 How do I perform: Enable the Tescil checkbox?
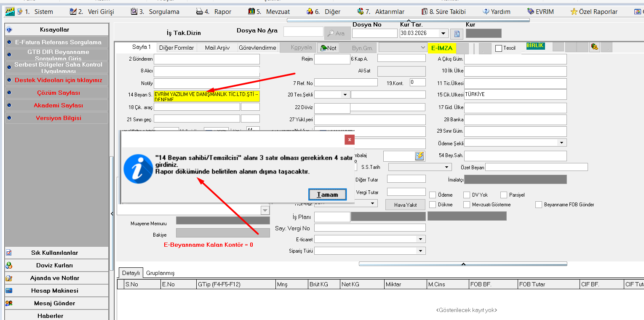(499, 48)
